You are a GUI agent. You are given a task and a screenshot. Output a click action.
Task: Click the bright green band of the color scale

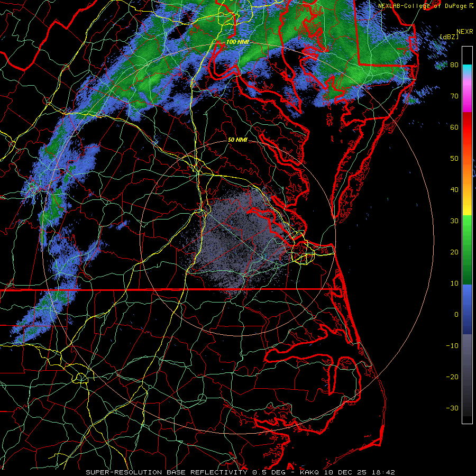pos(467,227)
